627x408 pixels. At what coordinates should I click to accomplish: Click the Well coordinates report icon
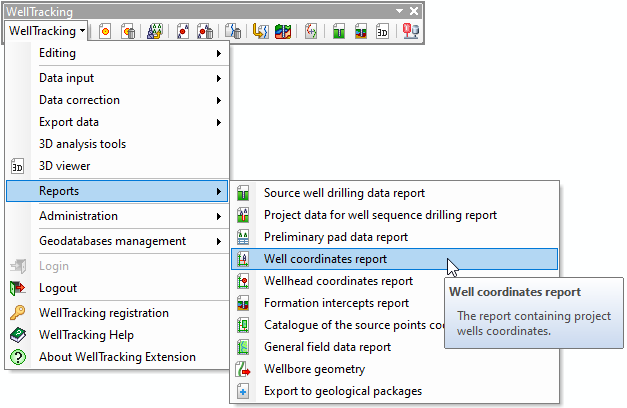pos(243,259)
